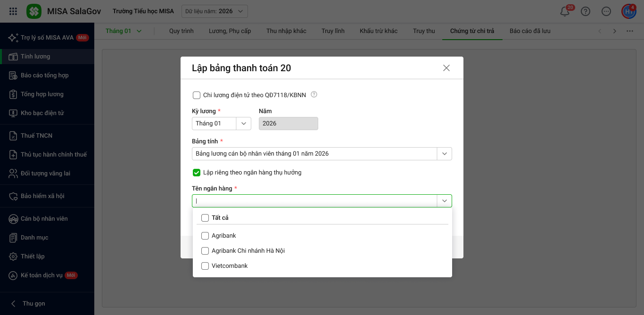Screen dimensions: 644x315
Task: Open Kho bạc điện tử in sidebar
Action: point(42,113)
